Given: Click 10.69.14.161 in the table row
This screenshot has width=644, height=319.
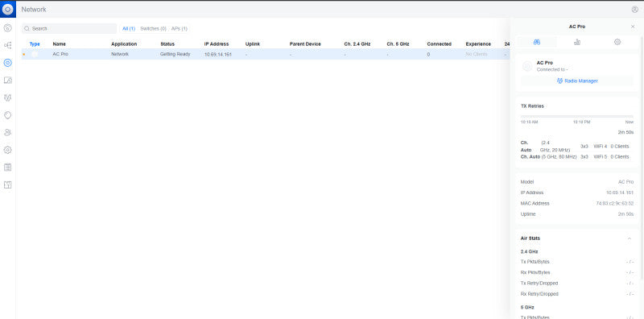Looking at the screenshot, I should click(218, 54).
